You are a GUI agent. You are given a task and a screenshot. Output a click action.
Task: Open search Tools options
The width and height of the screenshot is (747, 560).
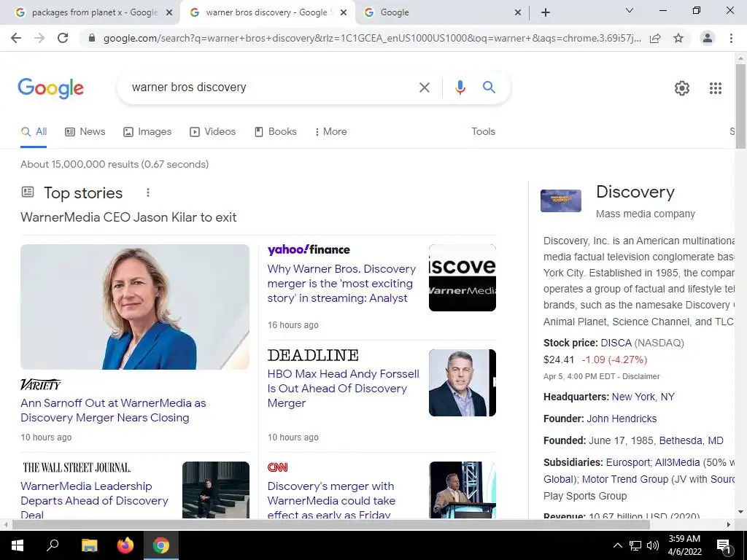pos(483,131)
